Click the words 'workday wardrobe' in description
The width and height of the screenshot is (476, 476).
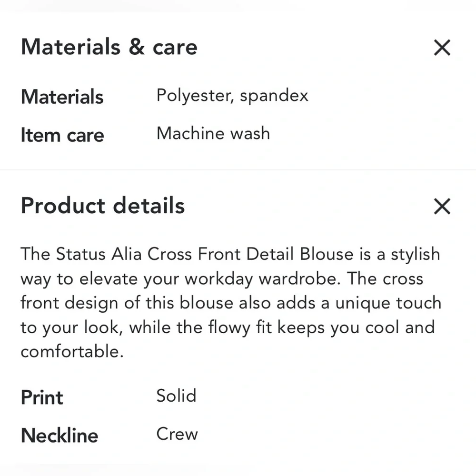261,279
